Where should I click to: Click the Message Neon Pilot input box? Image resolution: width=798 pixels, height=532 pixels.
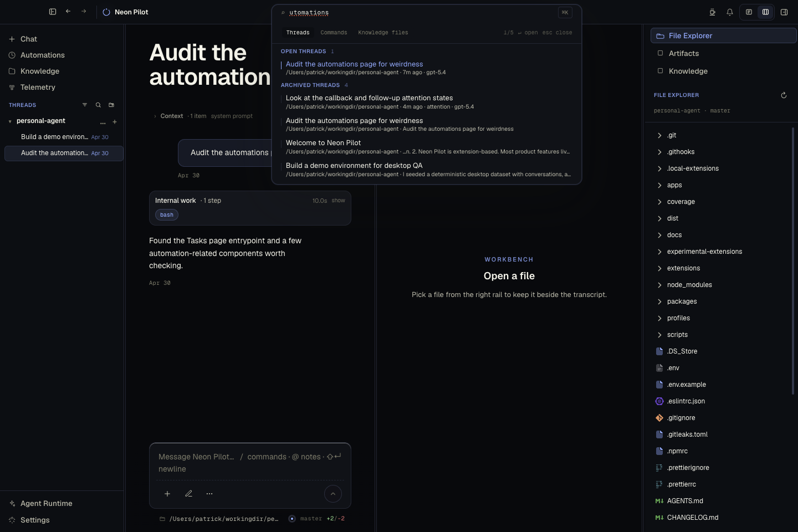click(250, 463)
